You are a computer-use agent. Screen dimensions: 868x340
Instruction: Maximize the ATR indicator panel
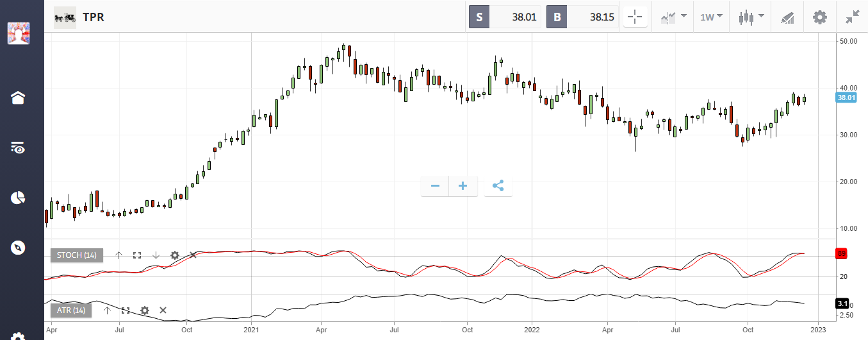coord(126,310)
